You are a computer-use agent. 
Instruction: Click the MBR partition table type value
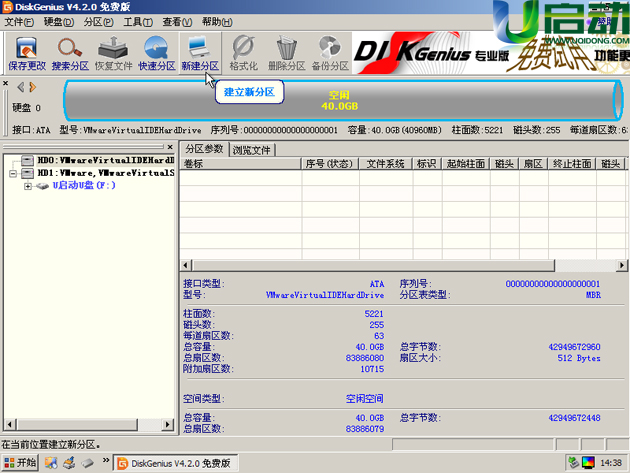pos(593,295)
